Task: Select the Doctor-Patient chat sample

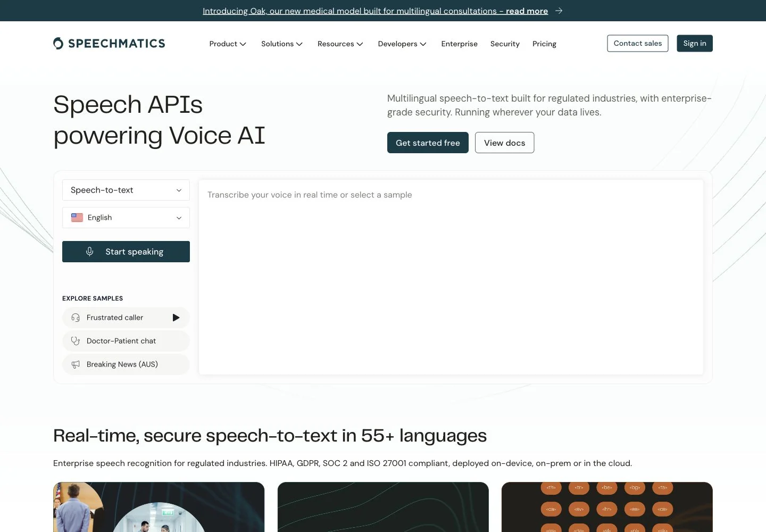Action: [126, 341]
